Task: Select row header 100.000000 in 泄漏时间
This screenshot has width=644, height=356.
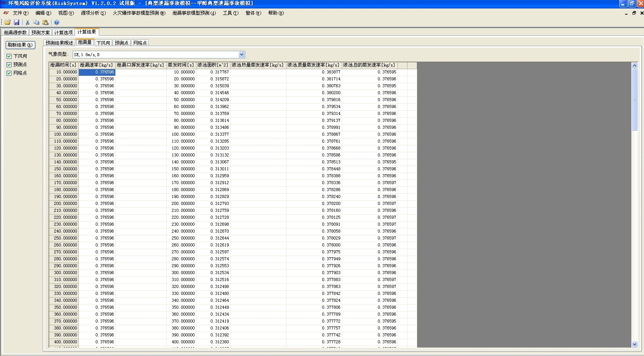Action: pos(64,135)
